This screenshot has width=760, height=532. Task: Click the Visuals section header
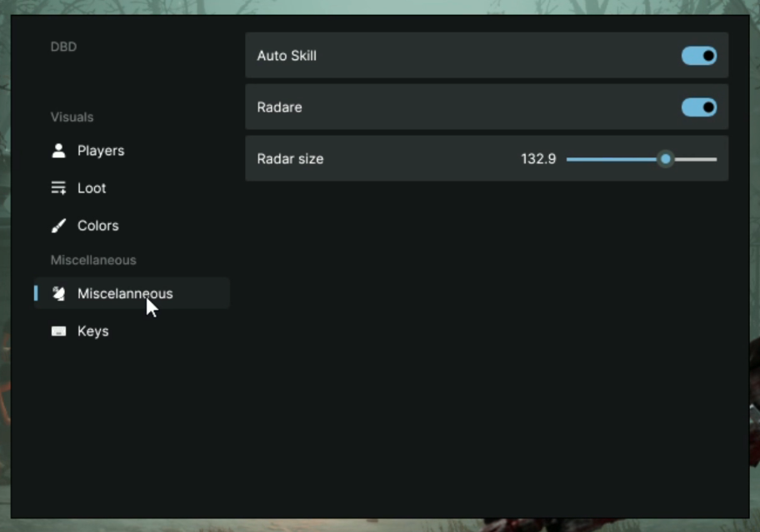pyautogui.click(x=72, y=117)
